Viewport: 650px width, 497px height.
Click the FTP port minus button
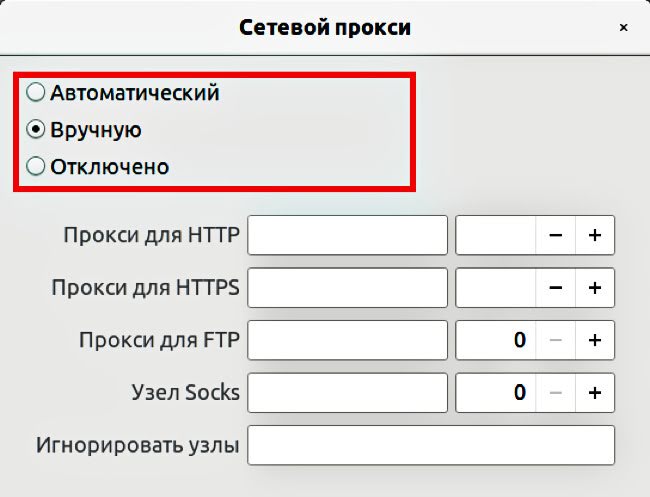tap(555, 340)
